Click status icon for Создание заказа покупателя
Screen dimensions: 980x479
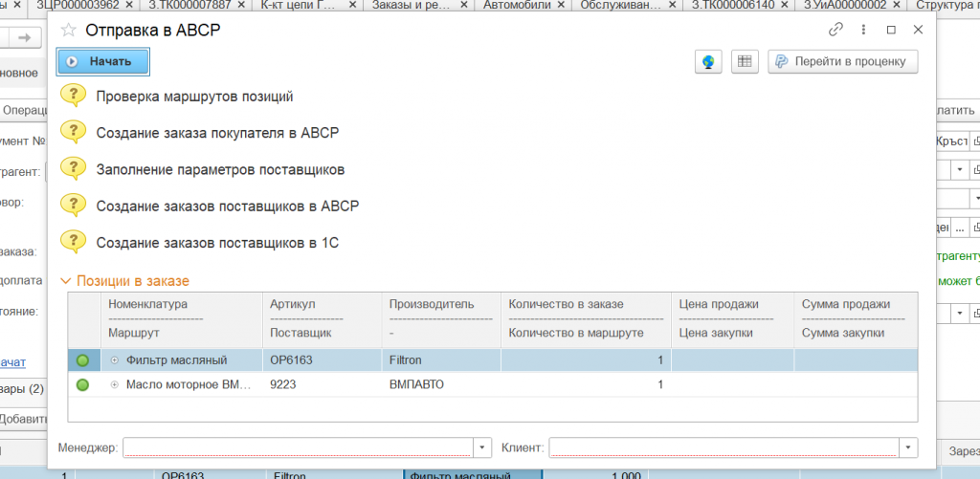[74, 132]
